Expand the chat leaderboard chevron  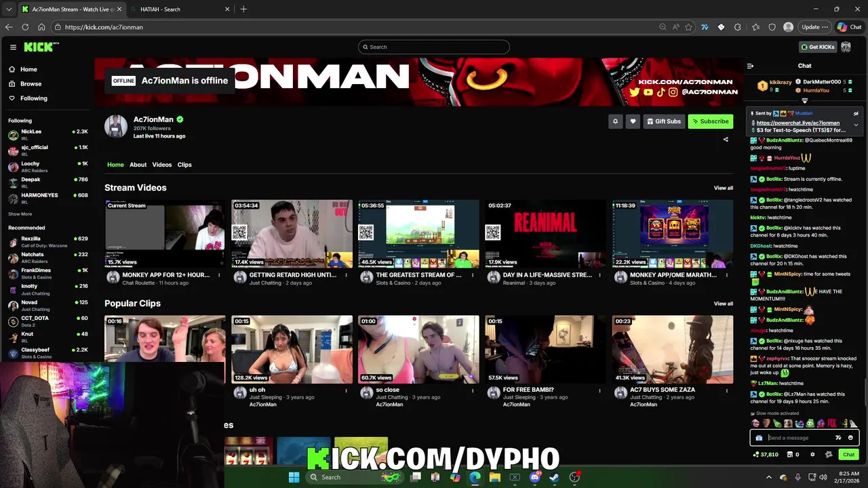pos(804,100)
